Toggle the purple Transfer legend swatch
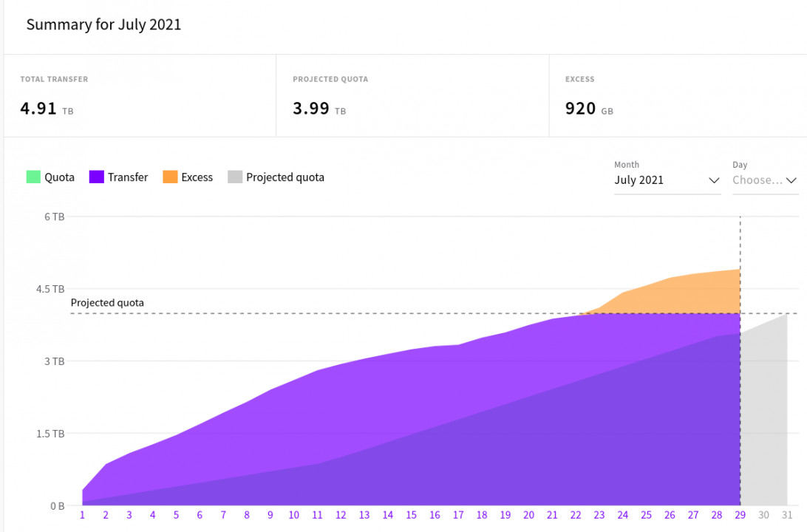The image size is (807, 532). coord(96,177)
